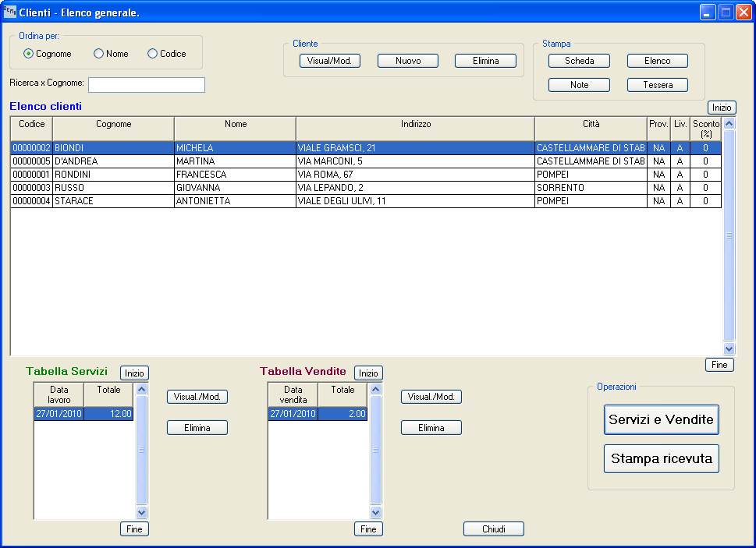This screenshot has width=756, height=548.
Task: Click the Nuovo client button
Action: (408, 61)
